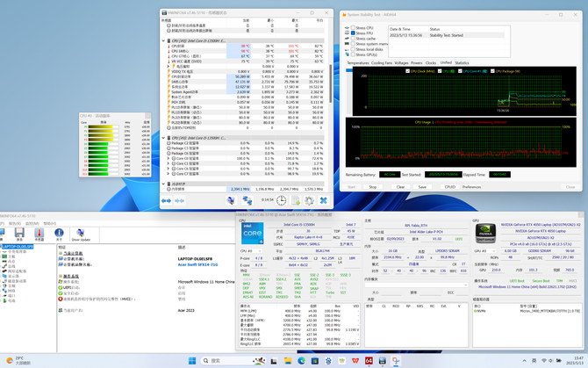
Task: Enable the Stress GPU(s) checkbox
Action: click(353, 54)
